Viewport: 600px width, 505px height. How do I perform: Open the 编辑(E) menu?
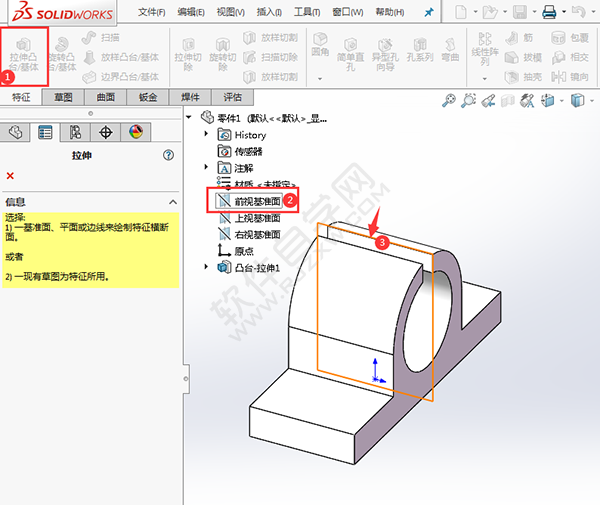click(191, 12)
